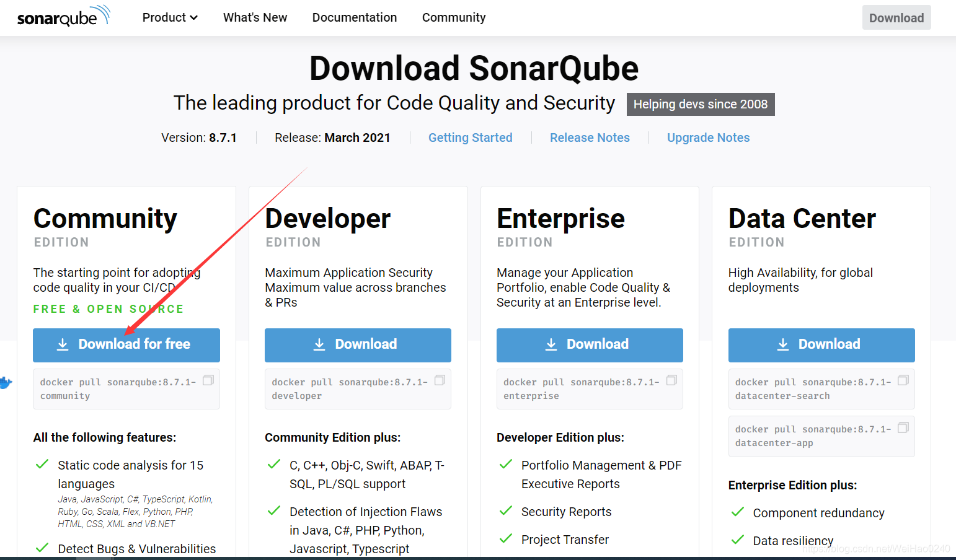Screen dimensions: 956x560
Task: Click the Docker whale icon at left edge
Action: 6,383
